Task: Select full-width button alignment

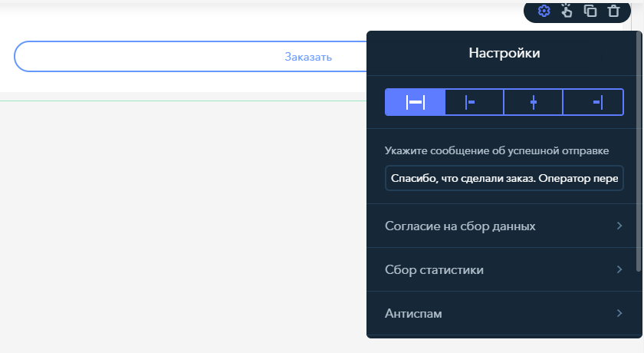Action: tap(416, 102)
